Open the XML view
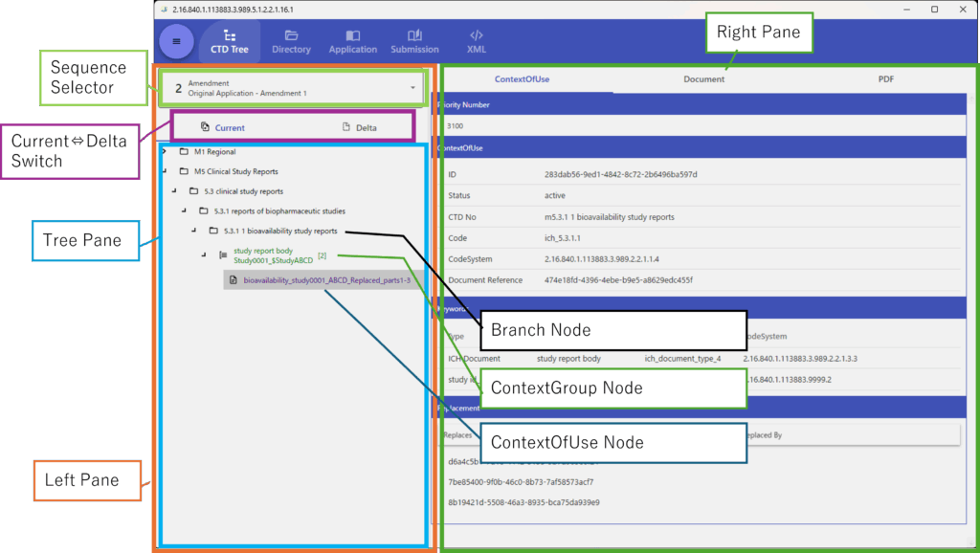Image resolution: width=980 pixels, height=553 pixels. coord(476,41)
